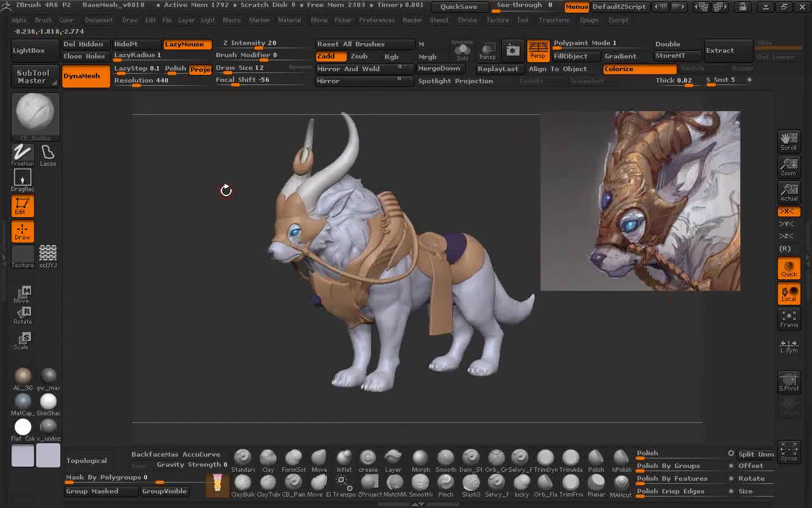This screenshot has width=812, height=508.
Task: Open the Stroke menu
Action: point(467,20)
